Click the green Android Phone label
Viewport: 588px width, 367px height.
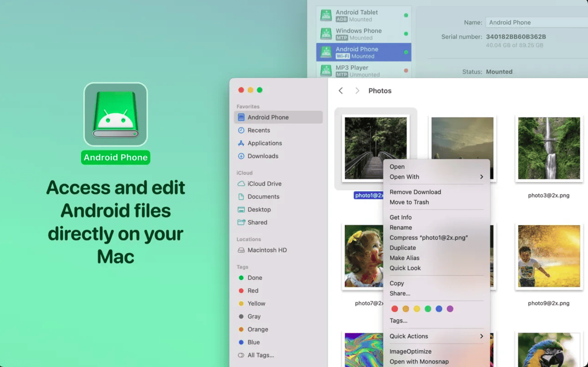(116, 157)
